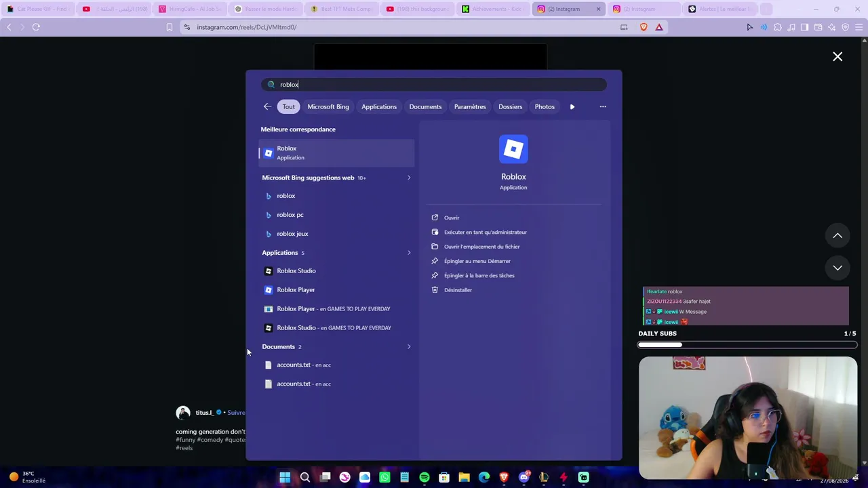Click the search box containing roblox
Viewport: 868px width, 488px height.
[434, 85]
